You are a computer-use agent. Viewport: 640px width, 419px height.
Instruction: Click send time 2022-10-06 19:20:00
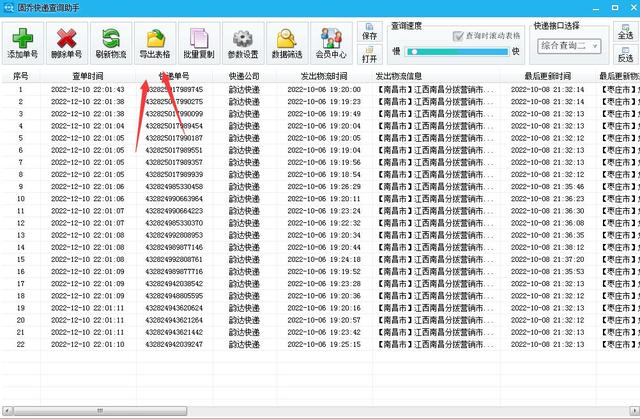324,89
